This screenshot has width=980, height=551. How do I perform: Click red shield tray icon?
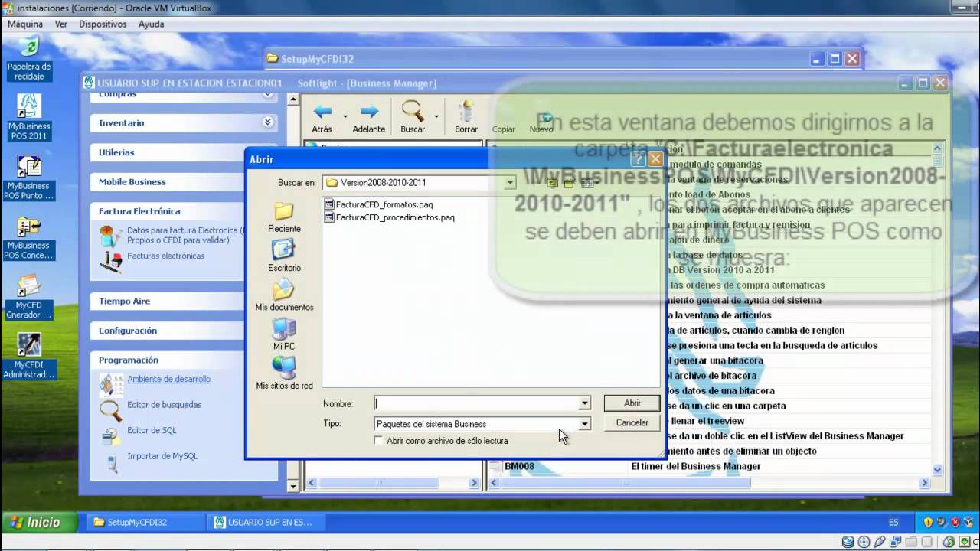(x=955, y=522)
